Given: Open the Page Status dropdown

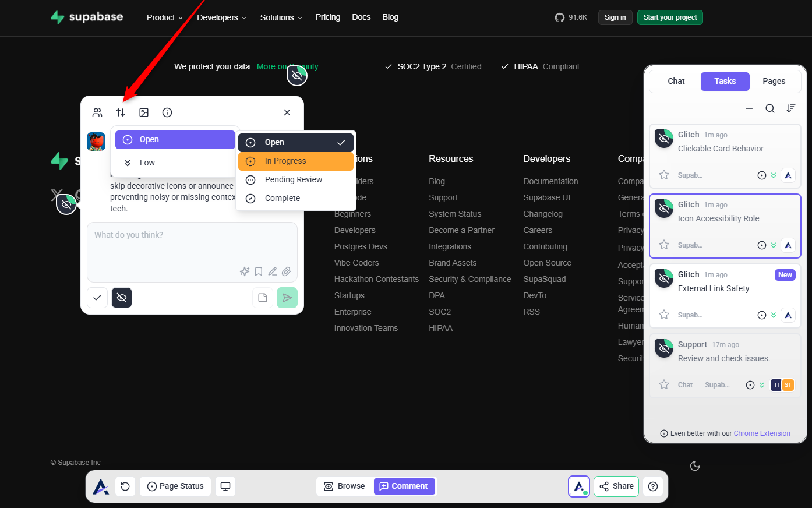Looking at the screenshot, I should pos(175,486).
